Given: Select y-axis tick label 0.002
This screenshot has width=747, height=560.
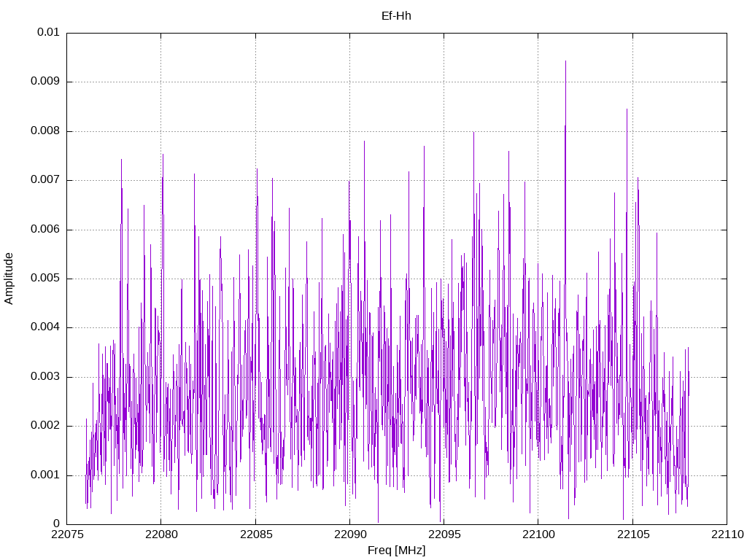Looking at the screenshot, I should (x=45, y=426).
